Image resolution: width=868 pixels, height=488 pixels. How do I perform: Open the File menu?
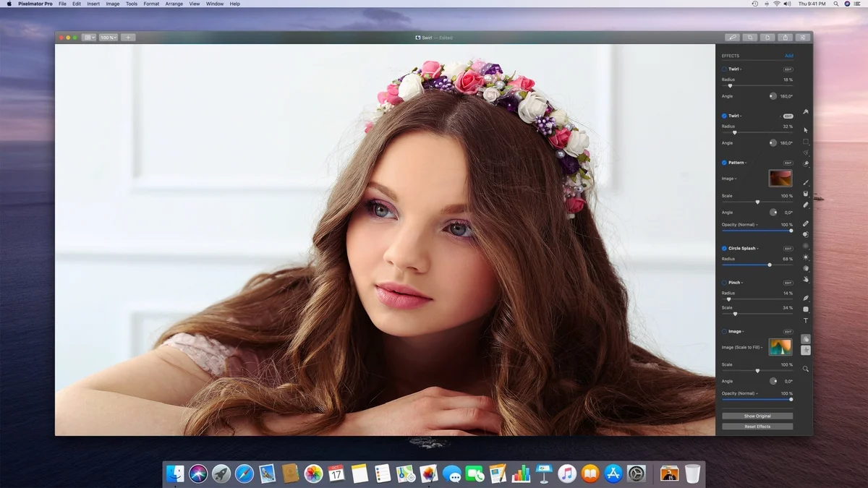pos(62,4)
